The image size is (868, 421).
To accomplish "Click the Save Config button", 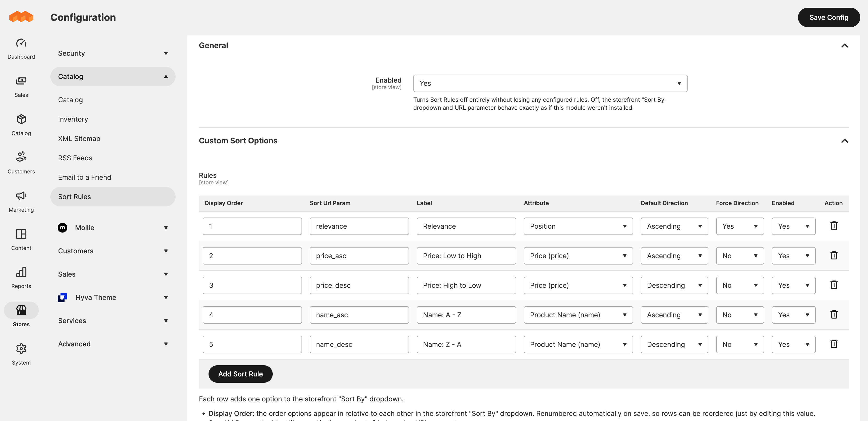I will pyautogui.click(x=829, y=17).
